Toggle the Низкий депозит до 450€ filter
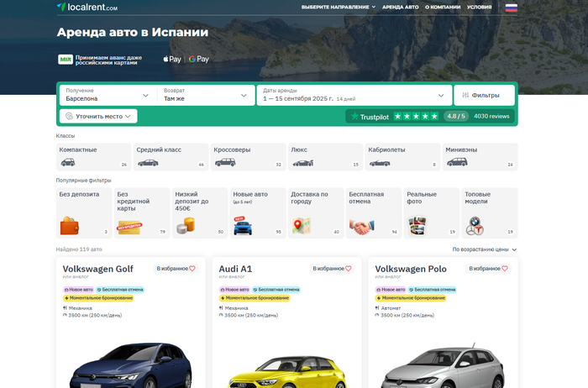Image resolution: width=588 pixels, height=388 pixels. [200, 213]
